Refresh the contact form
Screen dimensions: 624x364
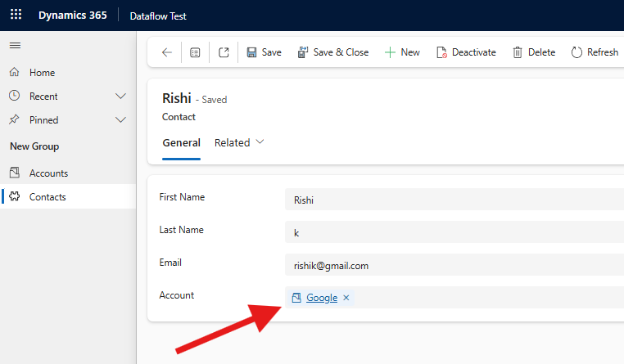595,52
